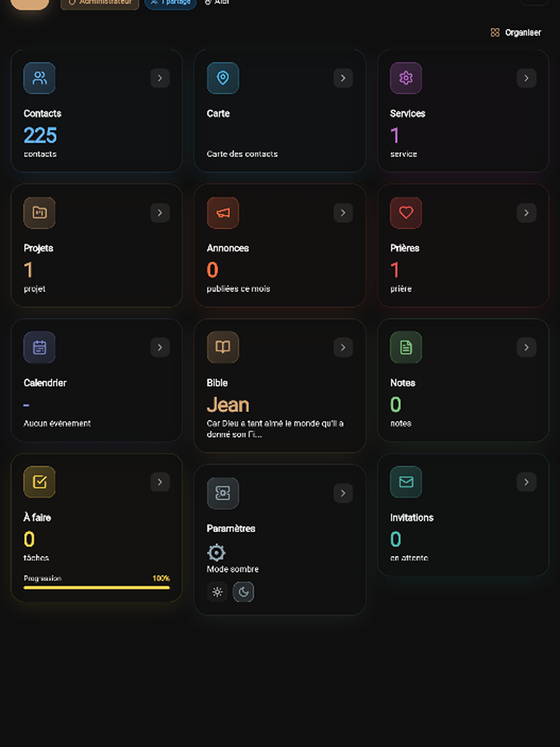
Task: Click the Contacts people icon
Action: pyautogui.click(x=40, y=78)
